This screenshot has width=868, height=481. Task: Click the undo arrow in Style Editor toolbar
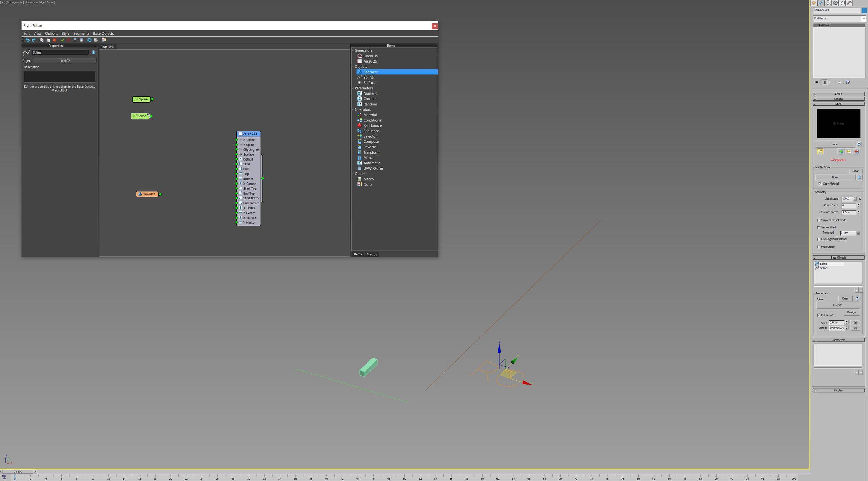coord(27,40)
